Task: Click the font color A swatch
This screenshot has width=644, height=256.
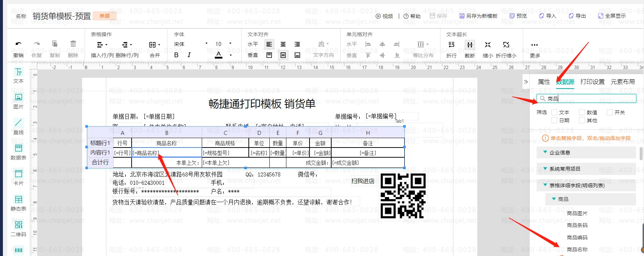Action: click(x=218, y=55)
